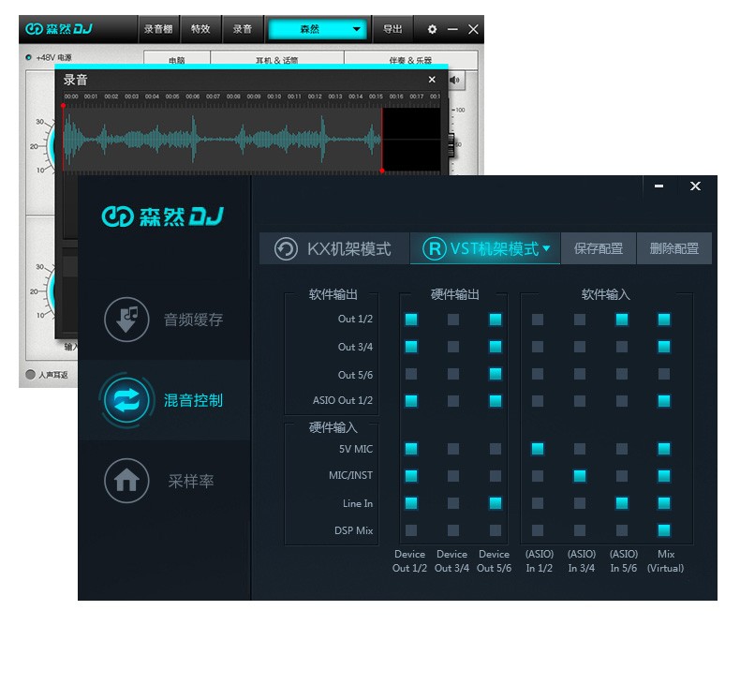Viewport: 740px width, 700px height.
Task: Toggle Out 3/4 to Device Out 5/6
Action: (496, 347)
